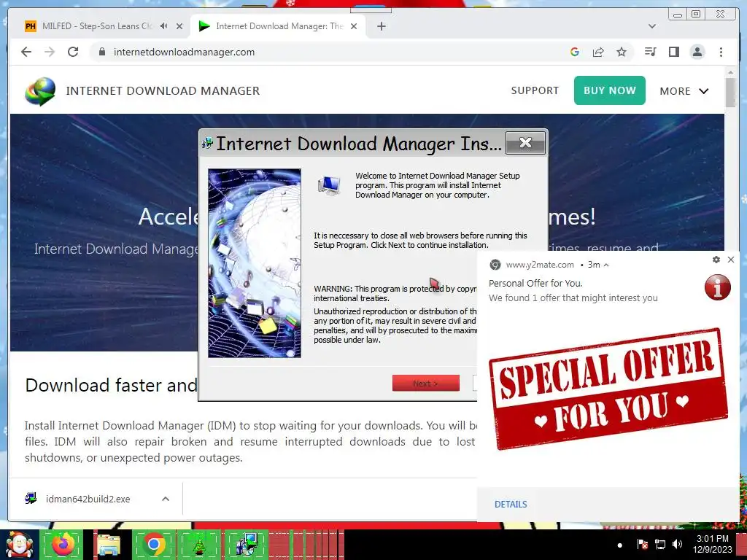
Task: Click "www.y2mate.com" notification source text
Action: [539, 265]
